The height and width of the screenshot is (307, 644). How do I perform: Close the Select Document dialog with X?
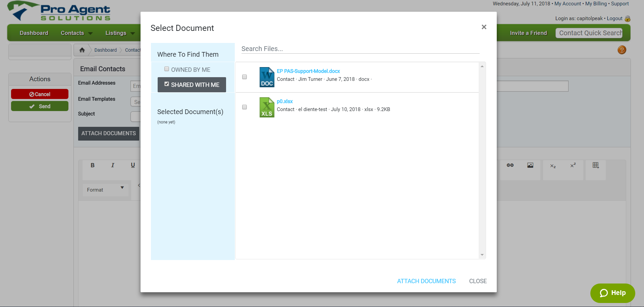tap(484, 27)
